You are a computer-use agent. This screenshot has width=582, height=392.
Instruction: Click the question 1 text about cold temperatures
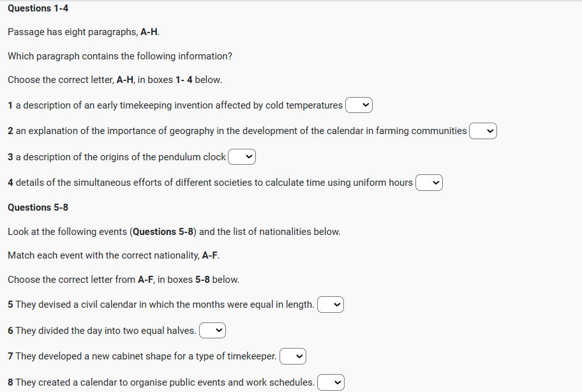[x=175, y=105]
